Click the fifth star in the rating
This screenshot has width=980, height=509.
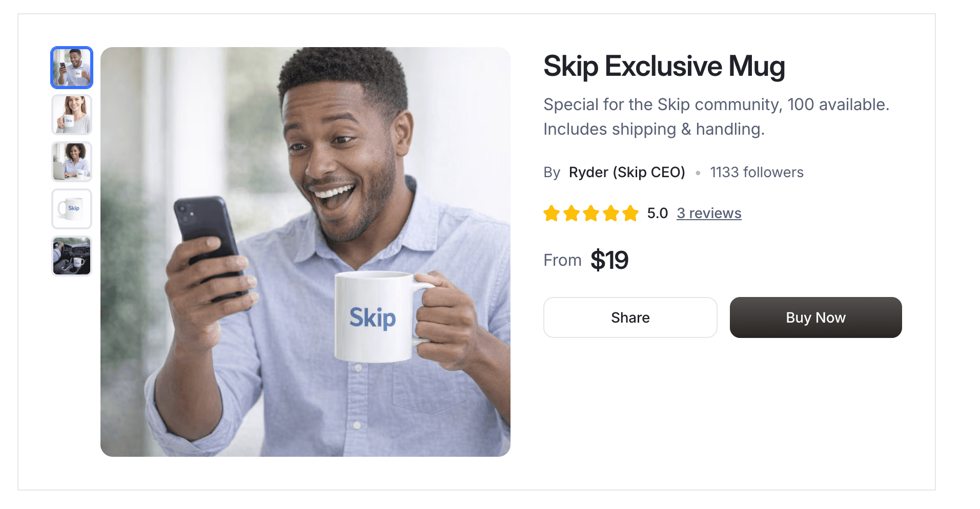(630, 214)
